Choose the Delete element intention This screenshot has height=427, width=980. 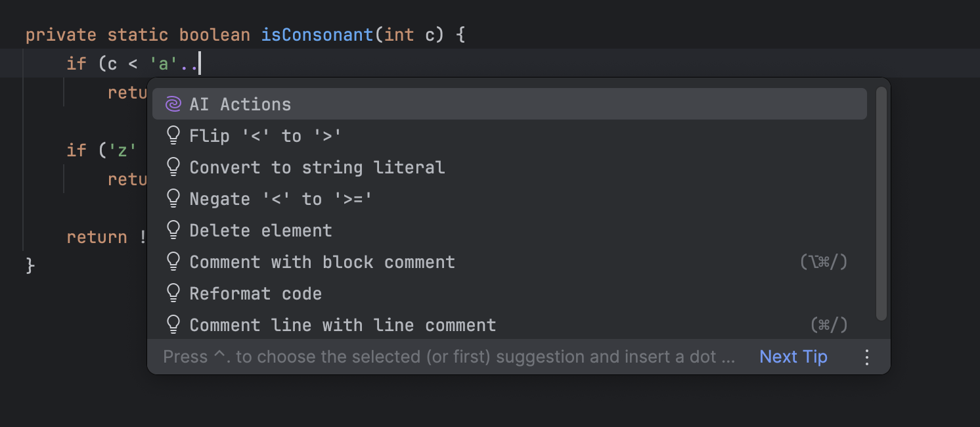[260, 229]
